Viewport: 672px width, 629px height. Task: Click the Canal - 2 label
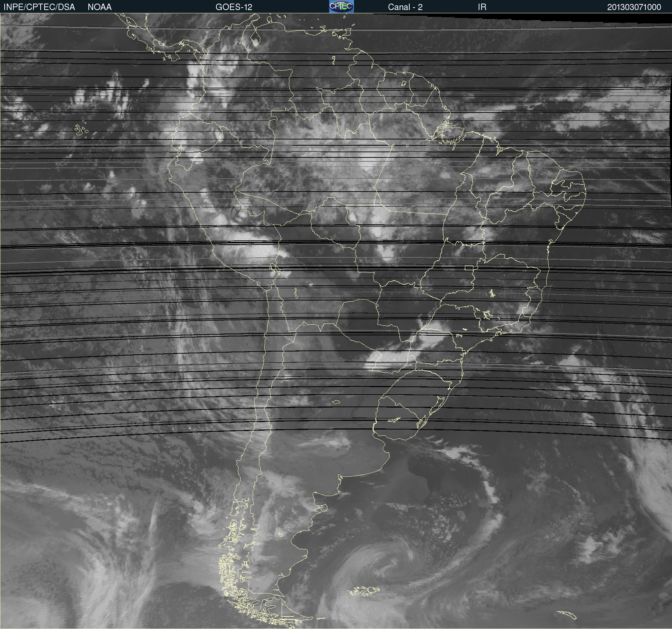405,7
